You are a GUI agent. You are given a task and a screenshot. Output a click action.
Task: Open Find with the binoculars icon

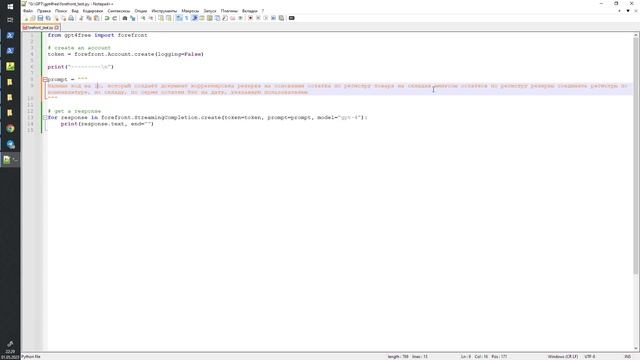tap(125, 18)
